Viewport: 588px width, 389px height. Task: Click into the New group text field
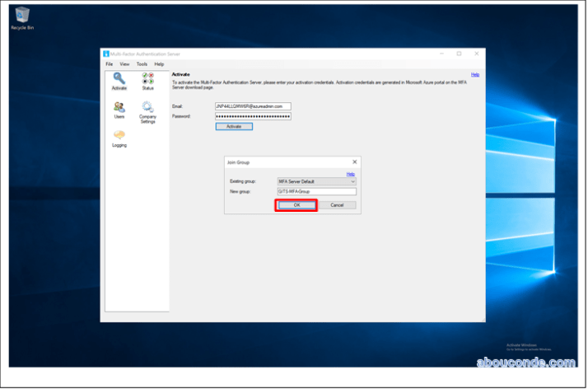point(316,191)
